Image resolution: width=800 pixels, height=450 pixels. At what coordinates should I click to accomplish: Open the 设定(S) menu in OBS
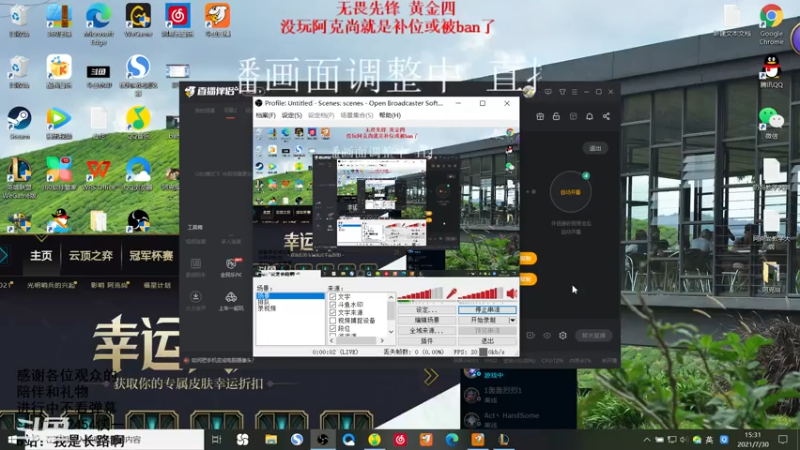292,115
